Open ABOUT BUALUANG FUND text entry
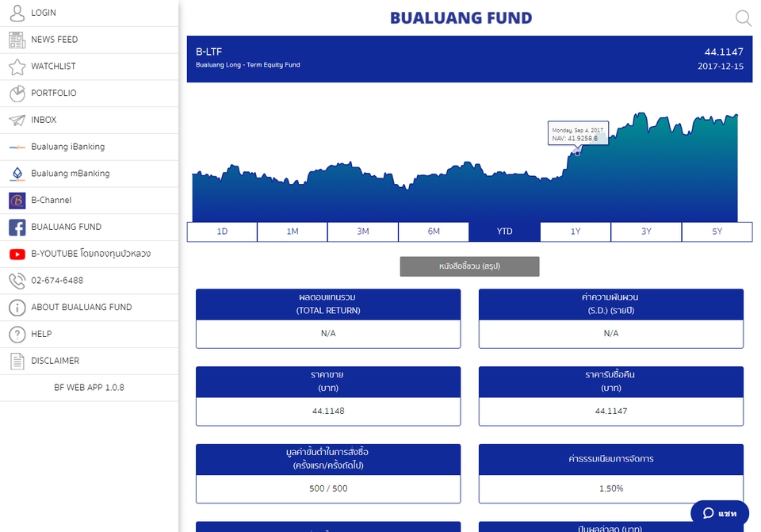 click(x=82, y=307)
